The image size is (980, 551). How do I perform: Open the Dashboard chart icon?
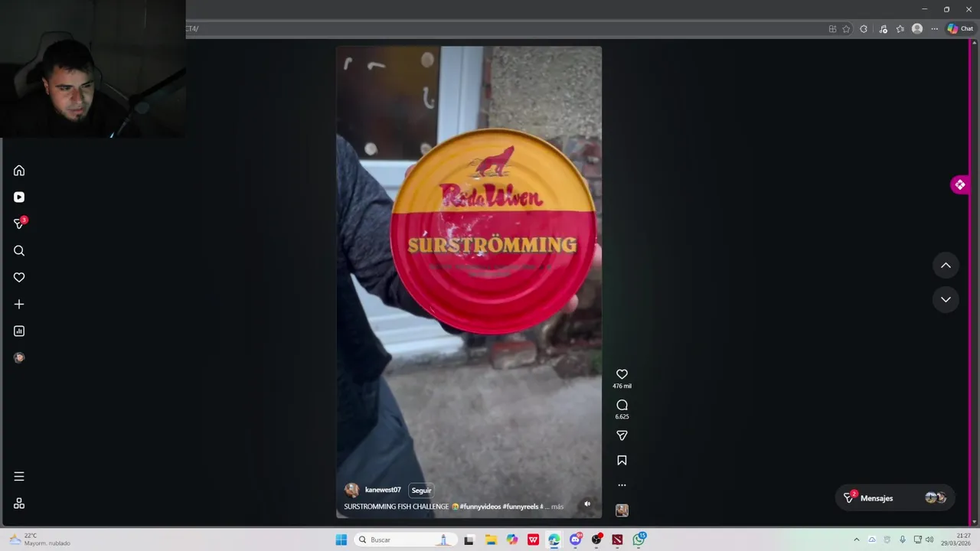tap(19, 331)
